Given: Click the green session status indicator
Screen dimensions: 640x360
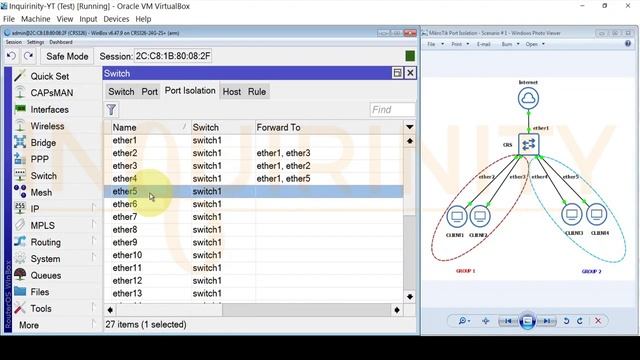Looking at the screenshot, I should (x=410, y=56).
